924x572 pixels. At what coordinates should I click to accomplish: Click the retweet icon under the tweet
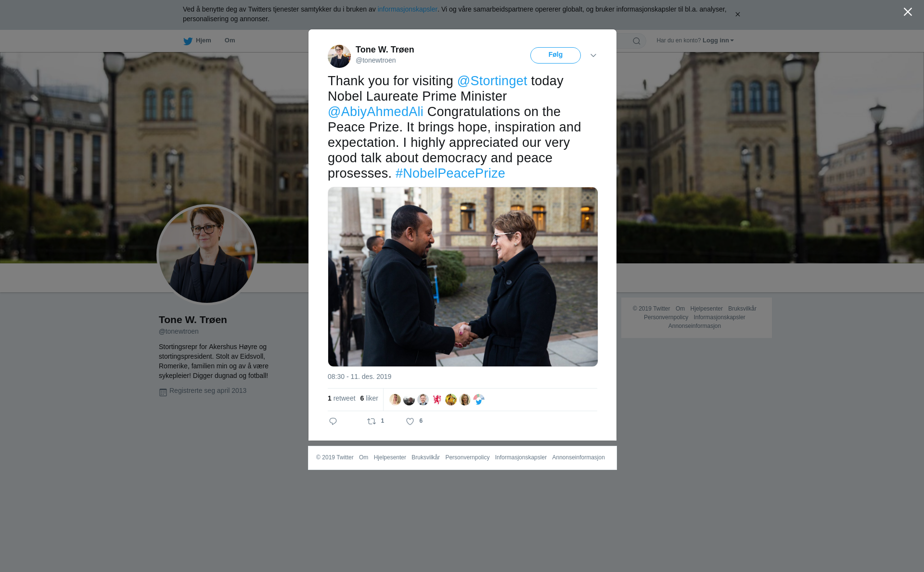(x=372, y=421)
